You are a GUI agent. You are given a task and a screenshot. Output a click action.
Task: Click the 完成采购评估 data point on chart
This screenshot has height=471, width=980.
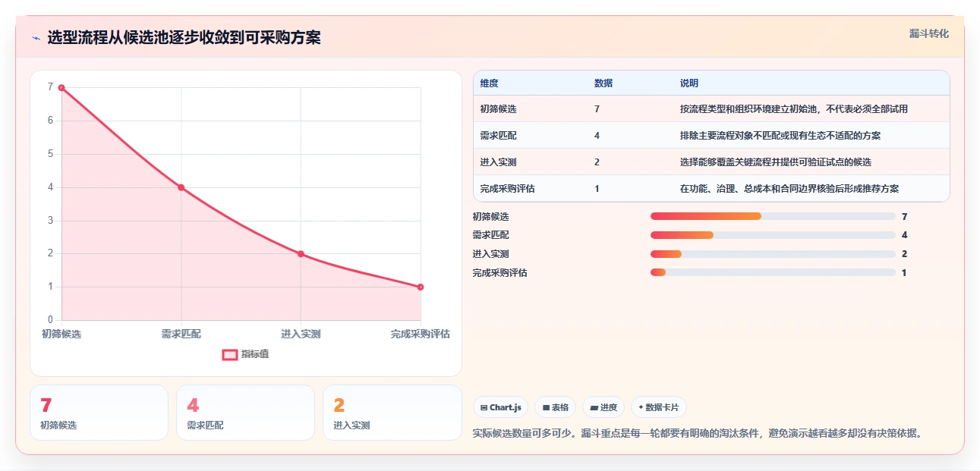point(421,287)
